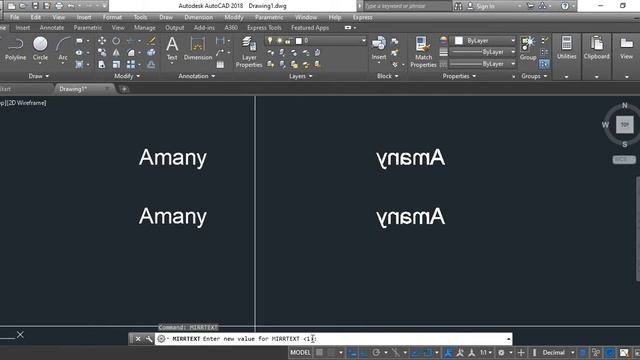Switch to the Express Tools ribbon tab
Screen dimensions: 640x360
(264, 28)
